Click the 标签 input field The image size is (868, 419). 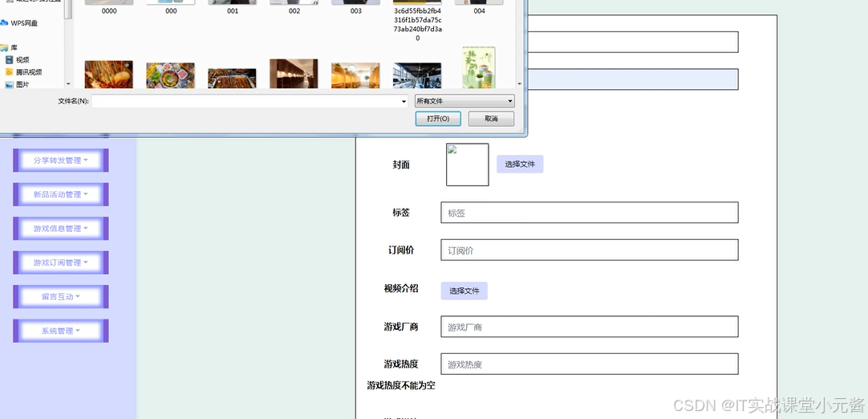click(x=590, y=212)
